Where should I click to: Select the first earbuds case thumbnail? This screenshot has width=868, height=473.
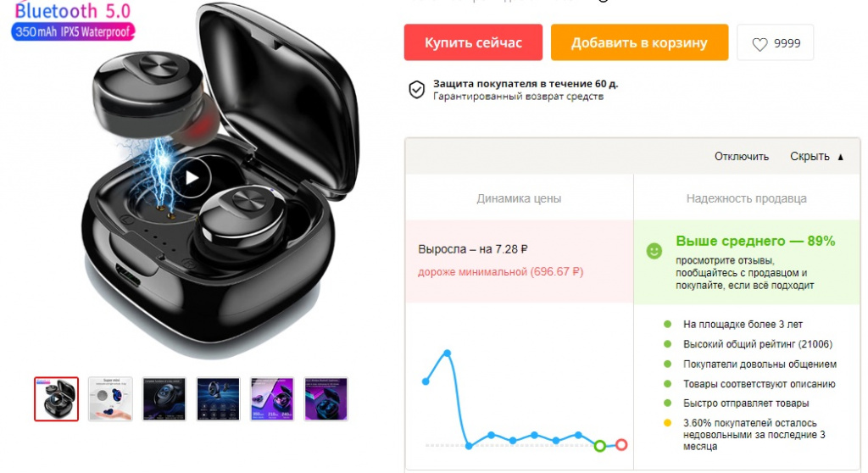57,399
